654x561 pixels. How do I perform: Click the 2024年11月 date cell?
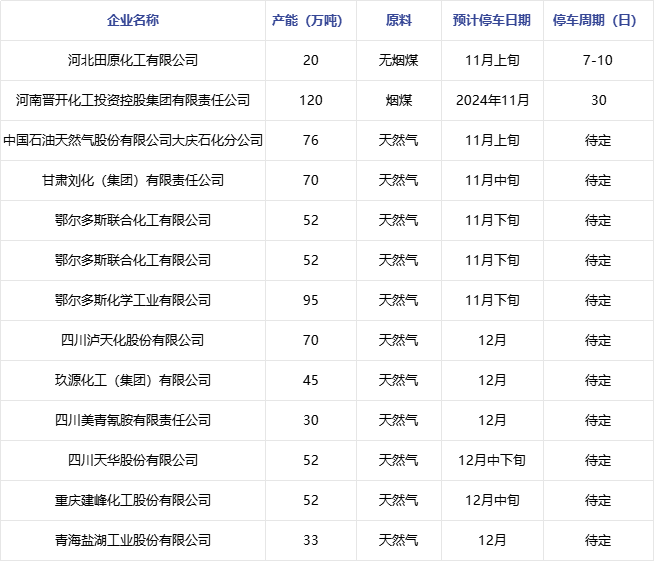(x=492, y=100)
